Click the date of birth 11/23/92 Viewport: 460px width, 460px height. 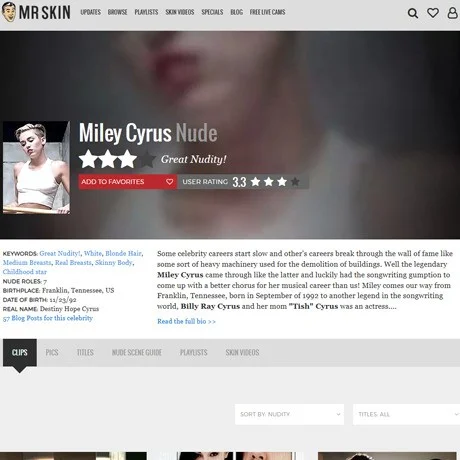click(63, 300)
